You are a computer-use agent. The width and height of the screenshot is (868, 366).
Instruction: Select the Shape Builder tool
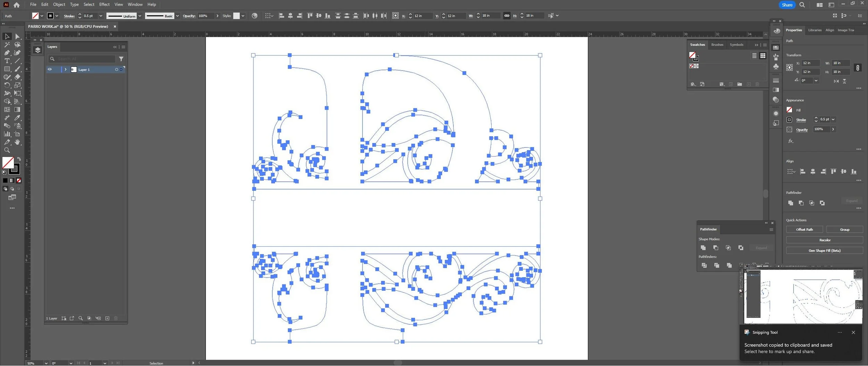7,101
